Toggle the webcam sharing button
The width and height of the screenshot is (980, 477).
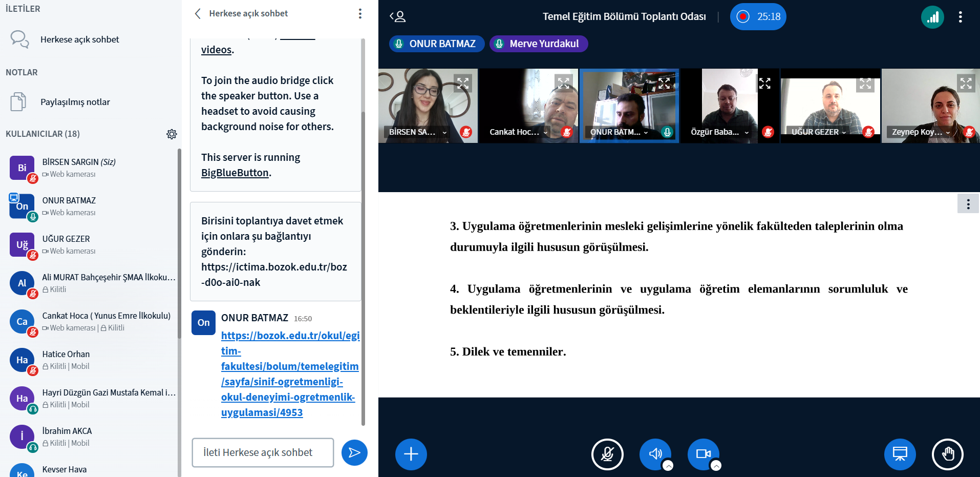coord(703,454)
